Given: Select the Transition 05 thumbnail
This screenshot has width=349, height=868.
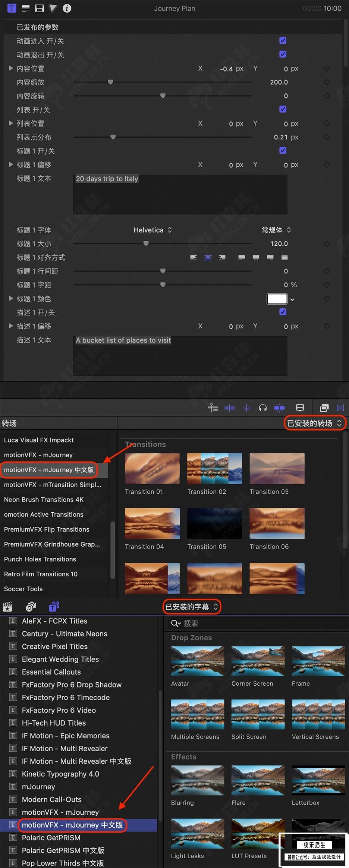Looking at the screenshot, I should [215, 523].
